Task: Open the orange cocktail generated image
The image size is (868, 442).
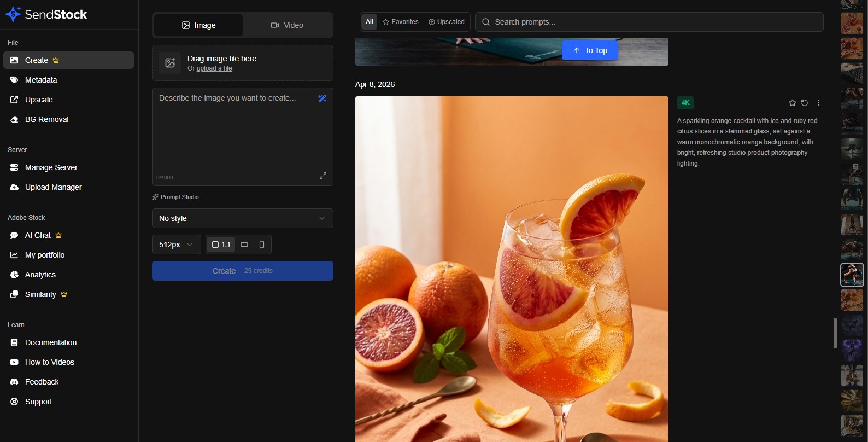Action: click(512, 269)
